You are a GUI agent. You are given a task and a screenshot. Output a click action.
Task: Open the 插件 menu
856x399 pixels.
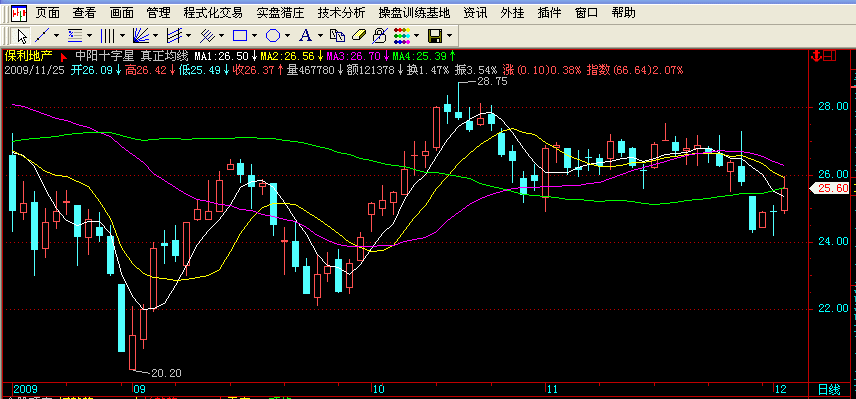click(550, 13)
